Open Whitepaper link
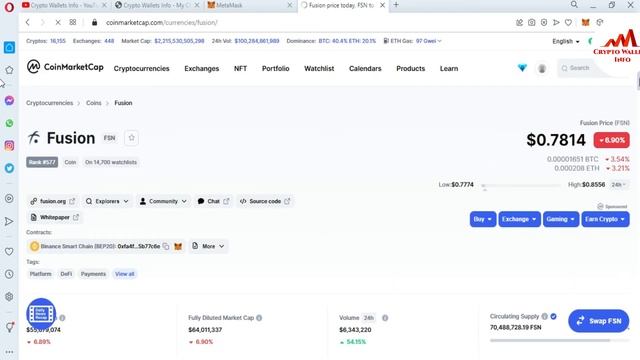This screenshot has width=640, height=360. [x=54, y=217]
